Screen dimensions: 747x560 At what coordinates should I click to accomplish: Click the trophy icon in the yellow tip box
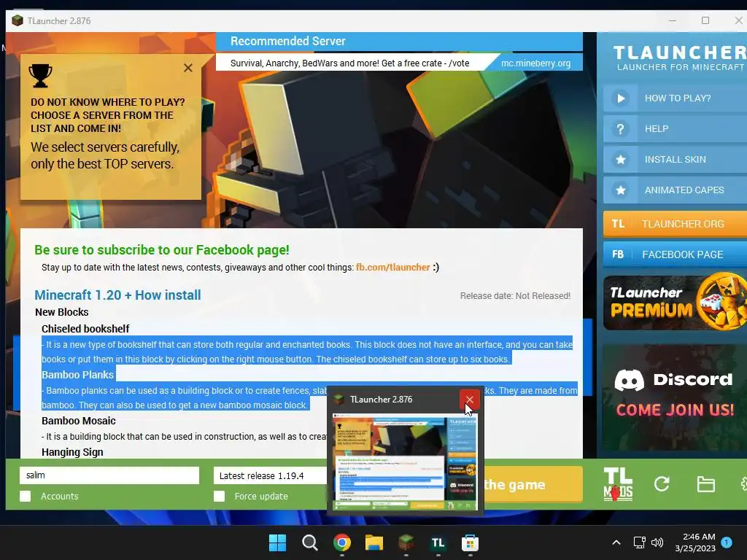coord(41,76)
